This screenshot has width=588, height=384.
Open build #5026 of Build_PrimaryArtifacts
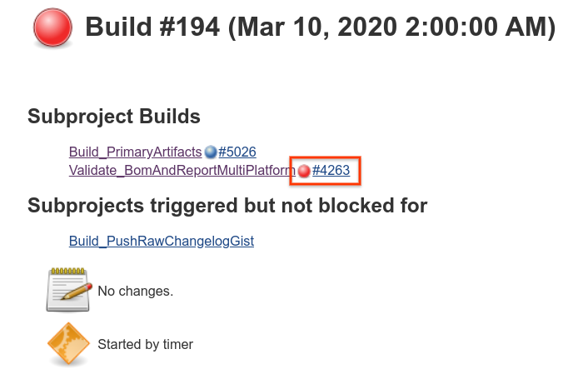237,152
